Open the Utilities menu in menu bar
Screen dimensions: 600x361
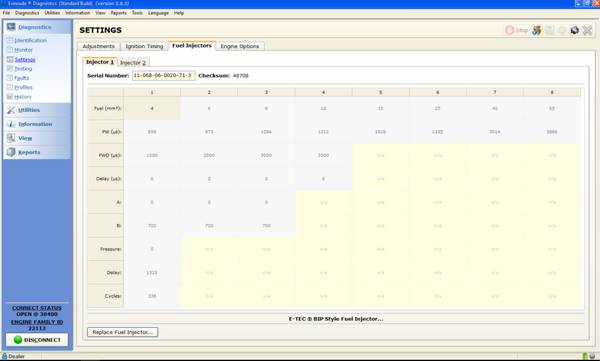point(52,13)
